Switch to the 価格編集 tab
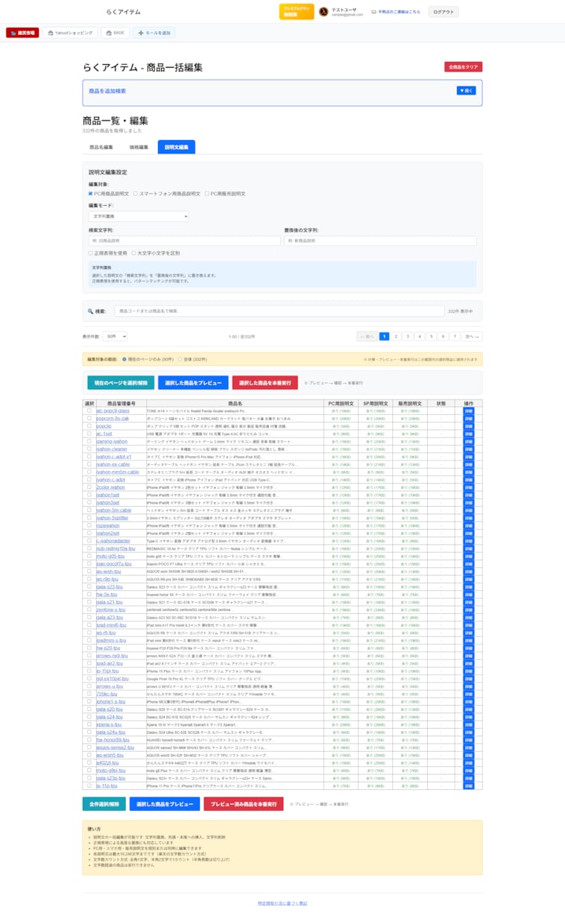Viewport: 565px width, 924px height. coord(139,147)
